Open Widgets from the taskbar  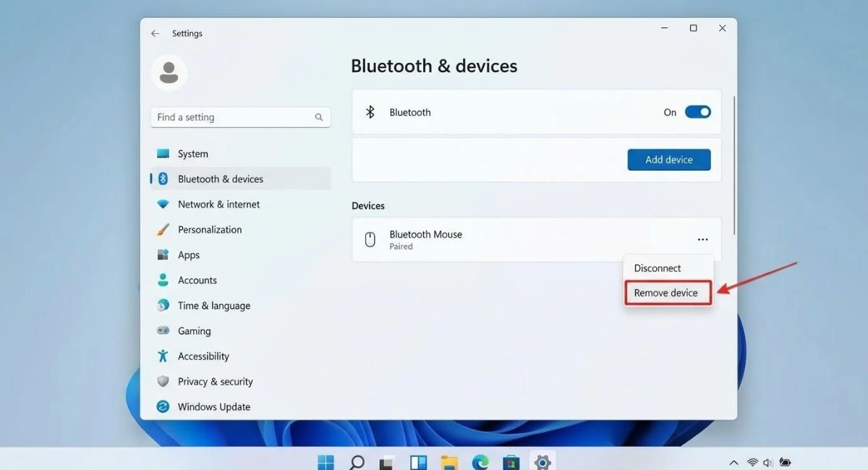pos(418,462)
